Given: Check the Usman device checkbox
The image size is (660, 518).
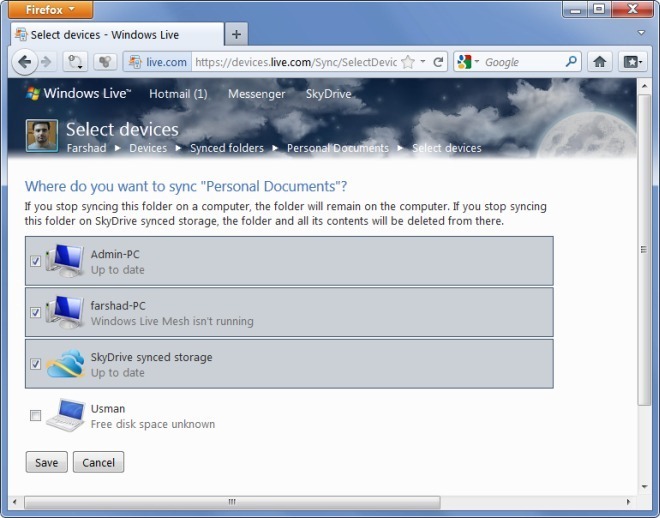Looking at the screenshot, I should pyautogui.click(x=35, y=415).
